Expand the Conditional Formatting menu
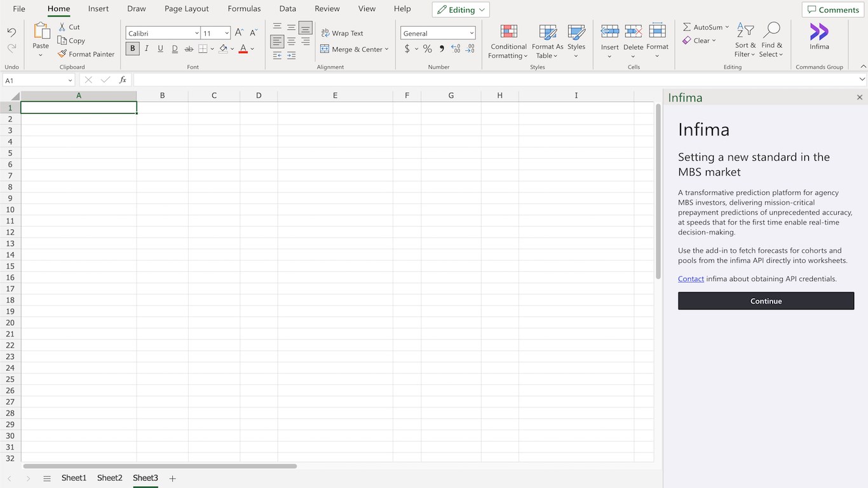 [508, 42]
